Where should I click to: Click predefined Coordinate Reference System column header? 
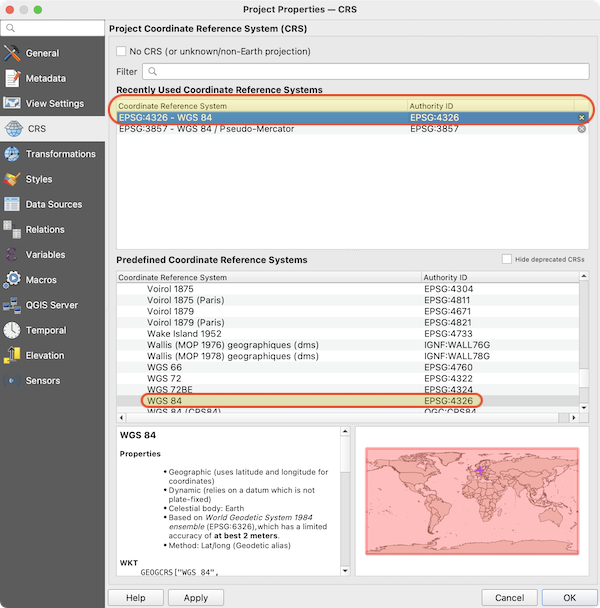(x=269, y=277)
